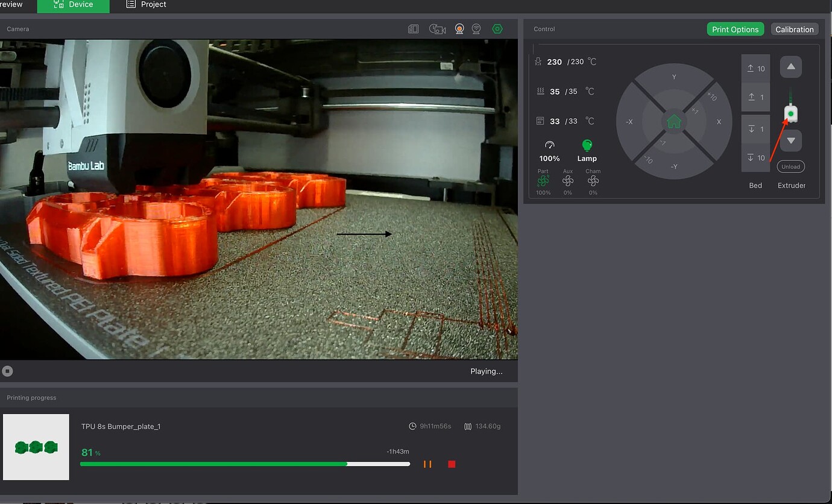Screen dimensions: 832x504
Task: Raise the bed by 1
Action: coord(755,97)
